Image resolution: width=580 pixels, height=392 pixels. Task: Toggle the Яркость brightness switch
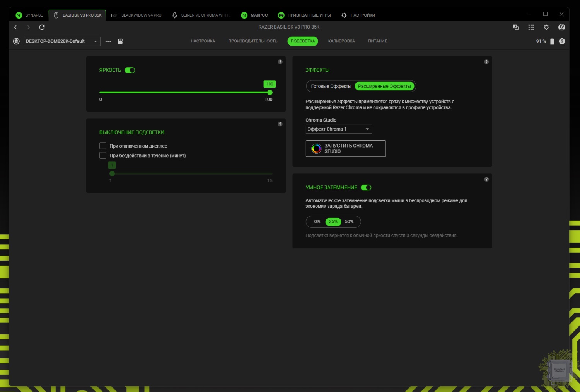tap(130, 70)
